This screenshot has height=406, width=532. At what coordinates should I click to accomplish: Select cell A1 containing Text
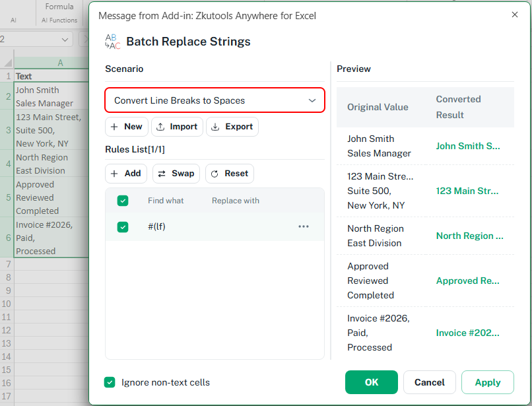51,76
